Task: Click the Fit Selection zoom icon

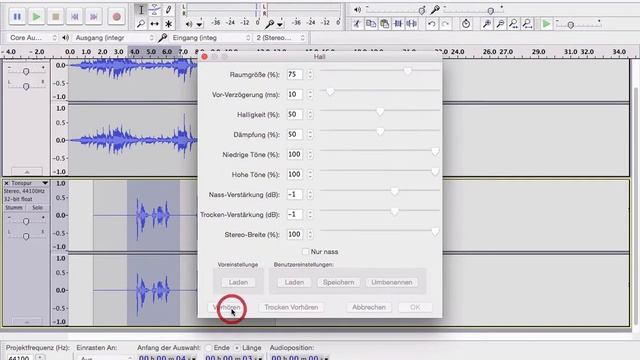Action: click(x=513, y=24)
